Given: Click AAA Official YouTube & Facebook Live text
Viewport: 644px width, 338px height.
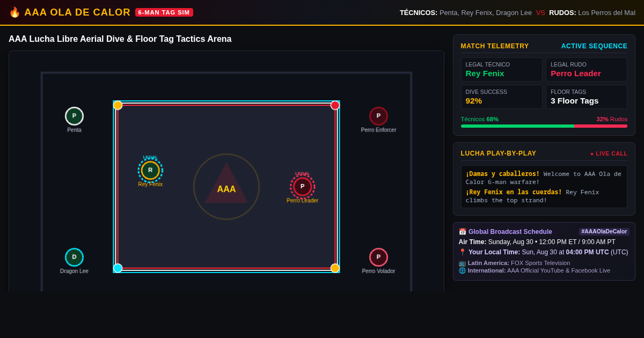Looking at the screenshot, I should [559, 270].
